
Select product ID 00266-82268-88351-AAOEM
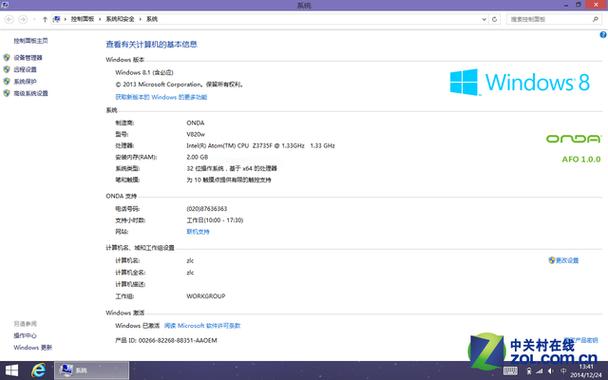pos(178,340)
